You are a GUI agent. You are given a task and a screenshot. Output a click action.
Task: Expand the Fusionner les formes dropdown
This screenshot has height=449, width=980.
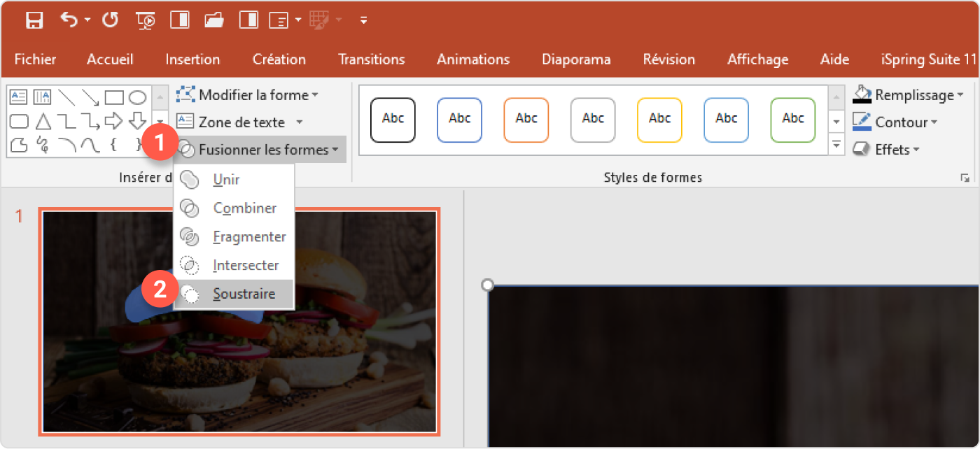point(262,150)
